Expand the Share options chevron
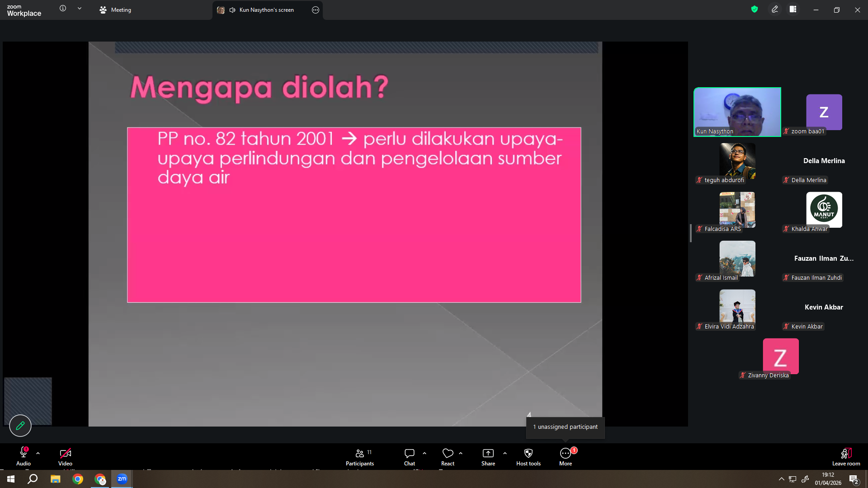Viewport: 868px width, 488px height. [x=505, y=453]
